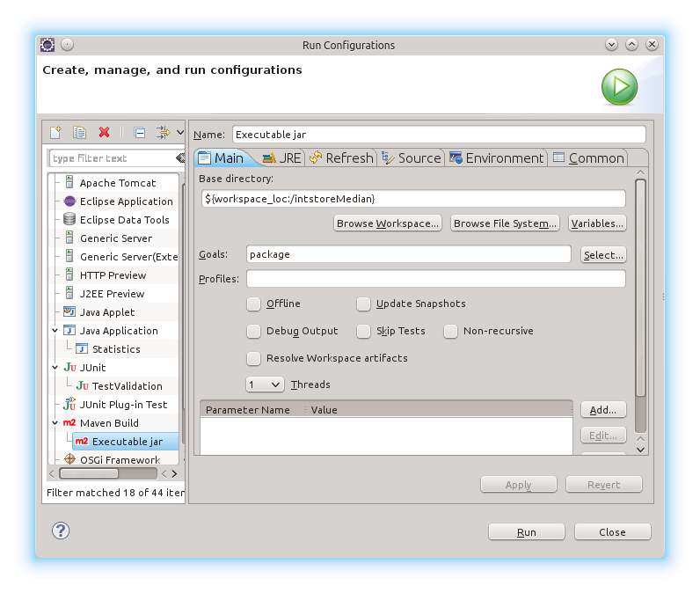Check Resolve Workspace artifacts option
The width and height of the screenshot is (700, 593).
[x=253, y=358]
